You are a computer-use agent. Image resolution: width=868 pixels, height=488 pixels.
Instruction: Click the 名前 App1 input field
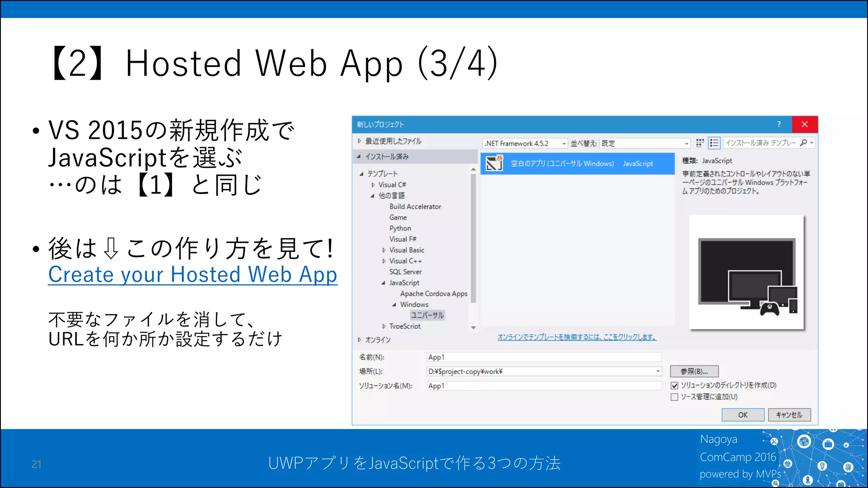coord(544,357)
